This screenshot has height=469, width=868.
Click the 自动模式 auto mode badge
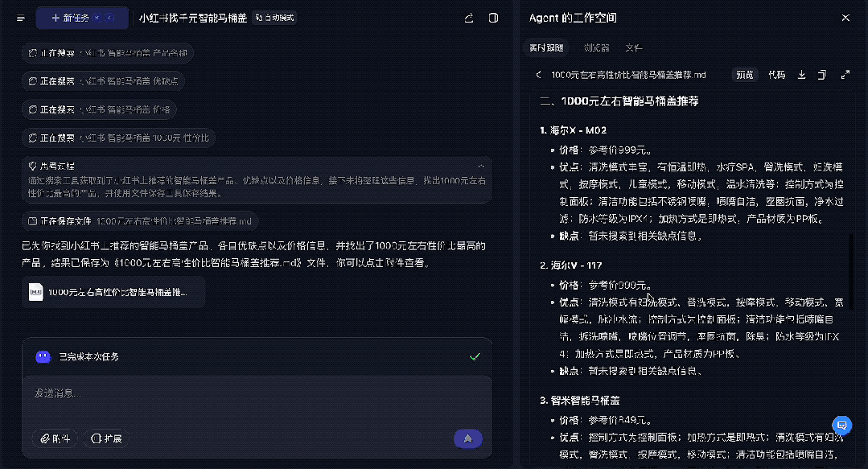[274, 18]
